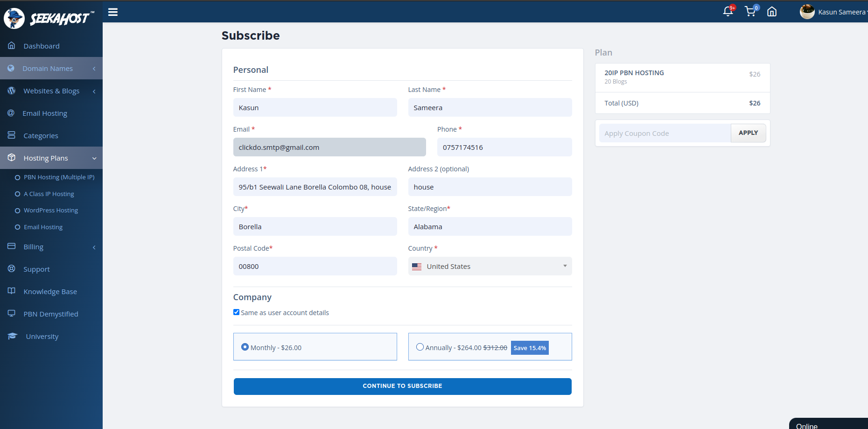This screenshot has width=868, height=429.
Task: Click the Apply Coupon Code field
Action: tap(665, 134)
